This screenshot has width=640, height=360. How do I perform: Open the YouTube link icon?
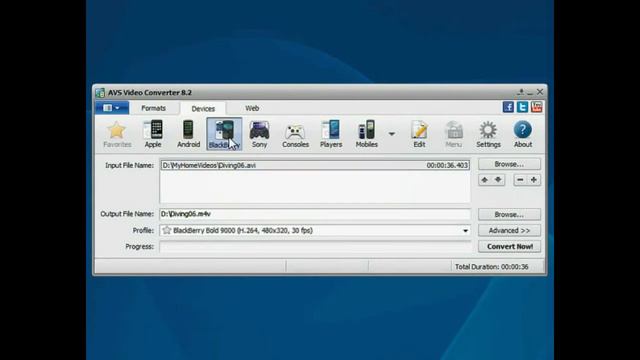point(536,107)
